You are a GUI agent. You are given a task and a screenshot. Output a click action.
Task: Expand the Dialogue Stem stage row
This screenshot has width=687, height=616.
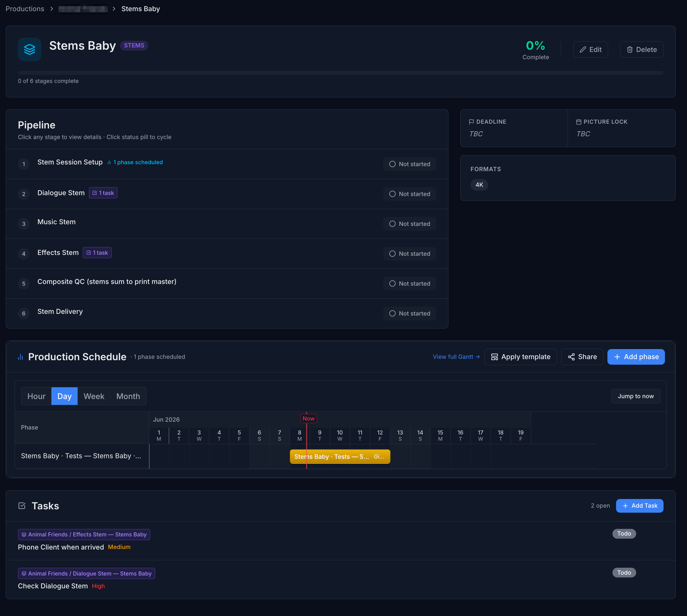[227, 194]
